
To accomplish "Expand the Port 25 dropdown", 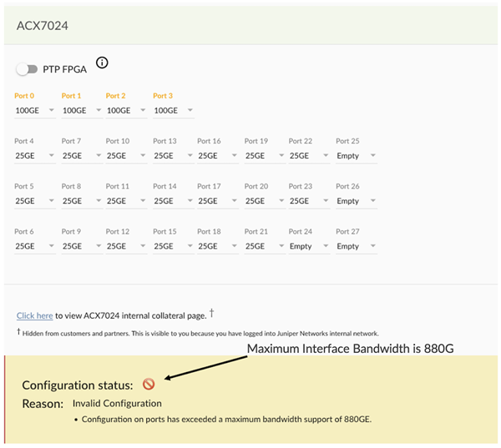I will [356, 156].
